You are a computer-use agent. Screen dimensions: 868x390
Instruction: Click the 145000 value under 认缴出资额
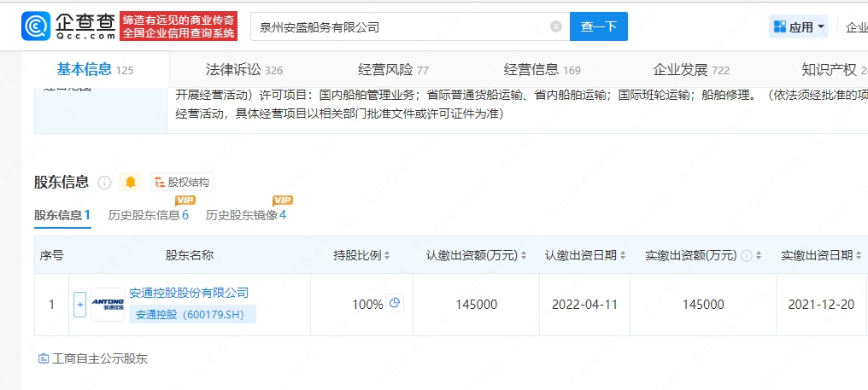tap(476, 305)
